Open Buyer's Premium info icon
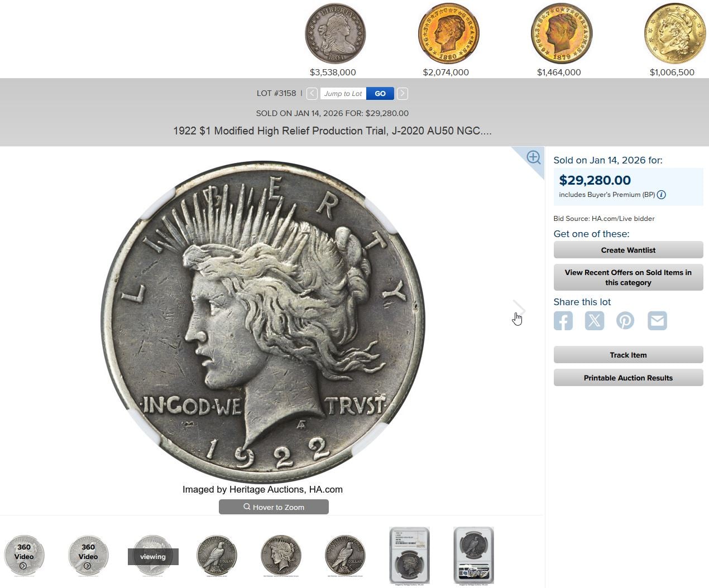The image size is (709, 588). pos(662,195)
